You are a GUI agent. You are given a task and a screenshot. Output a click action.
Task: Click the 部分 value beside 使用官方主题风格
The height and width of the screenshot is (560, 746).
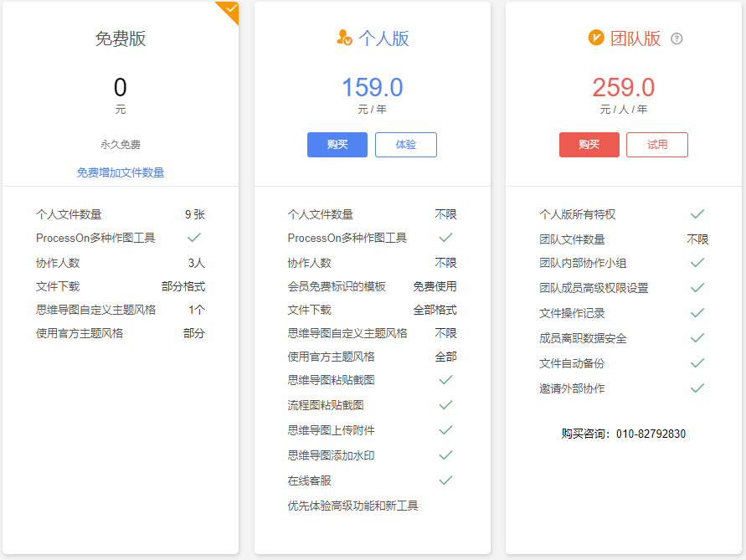(x=194, y=333)
